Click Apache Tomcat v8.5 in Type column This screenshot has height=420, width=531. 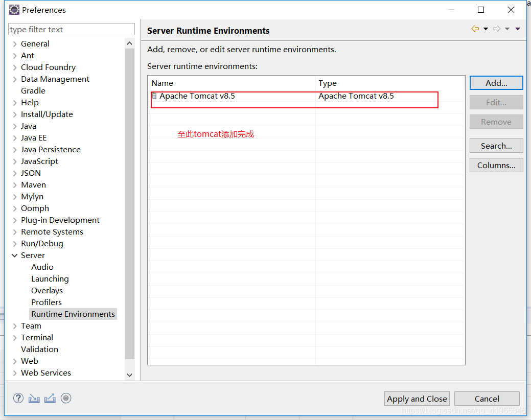(x=356, y=96)
